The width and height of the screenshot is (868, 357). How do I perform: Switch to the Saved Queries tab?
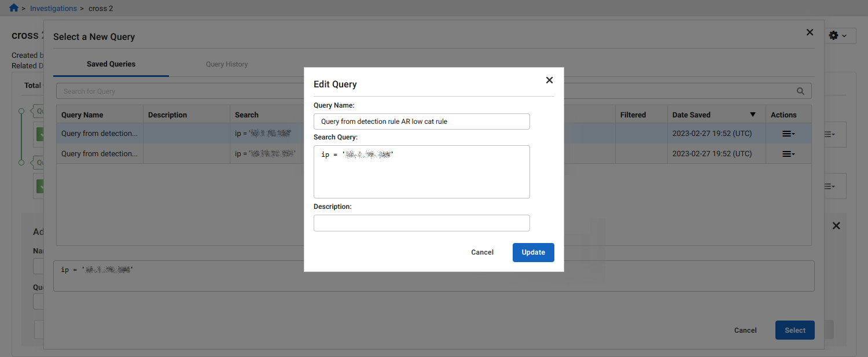click(x=111, y=64)
